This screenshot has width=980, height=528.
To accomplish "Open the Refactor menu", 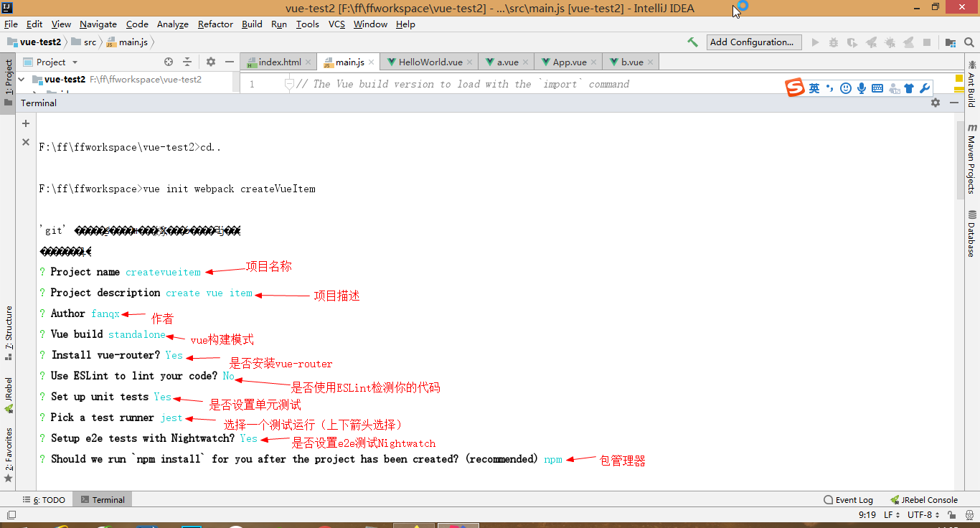I will (215, 24).
